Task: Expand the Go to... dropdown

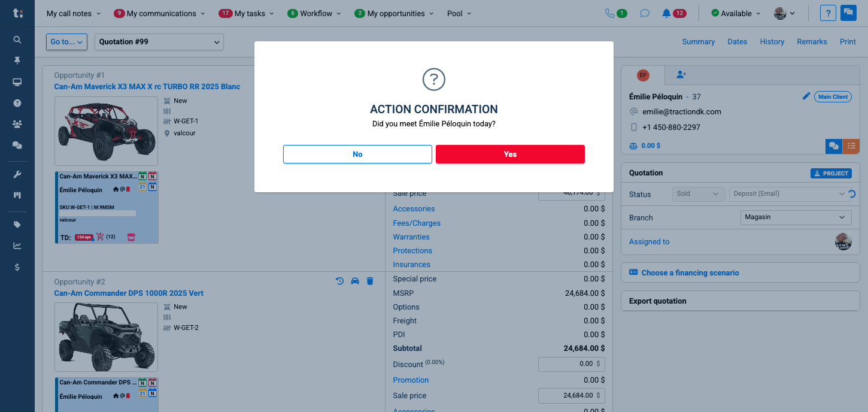Action: pos(66,42)
